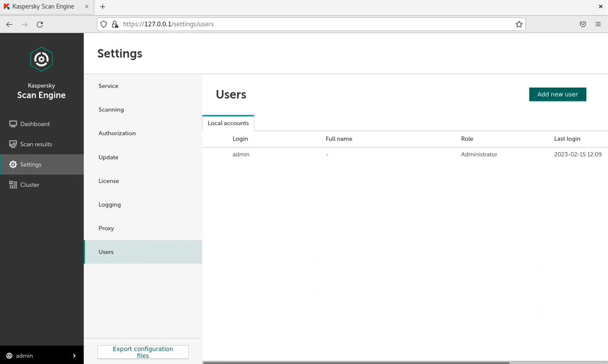Screen dimensions: 608x364
Task: Go back in browser history
Action: click(x=9, y=24)
